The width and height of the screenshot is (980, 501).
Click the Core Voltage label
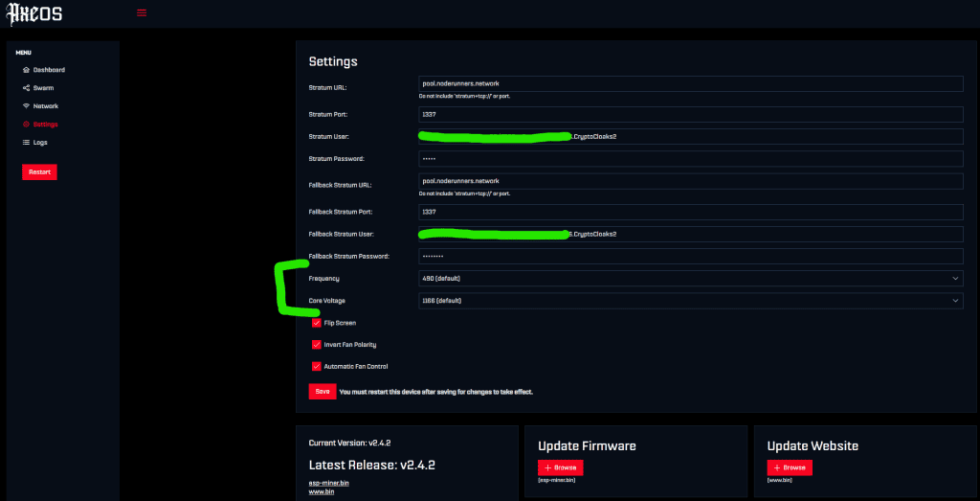(x=327, y=301)
